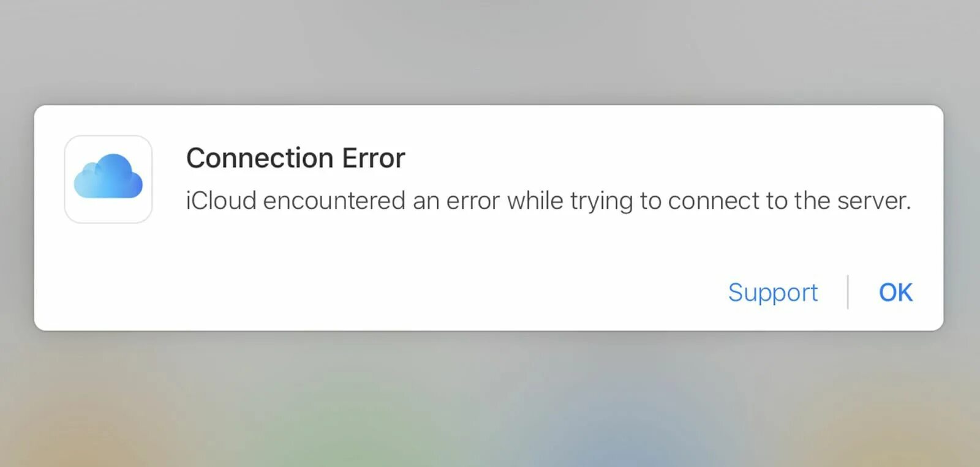Image resolution: width=980 pixels, height=467 pixels.
Task: Click the word "iCloud" in the message
Action: [221, 201]
